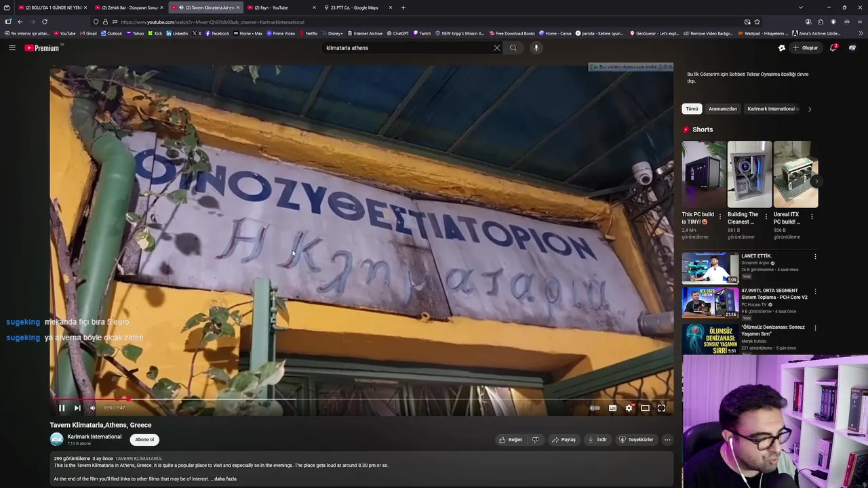This screenshot has width=868, height=488.
Task: Skip to the next video
Action: pyautogui.click(x=77, y=408)
